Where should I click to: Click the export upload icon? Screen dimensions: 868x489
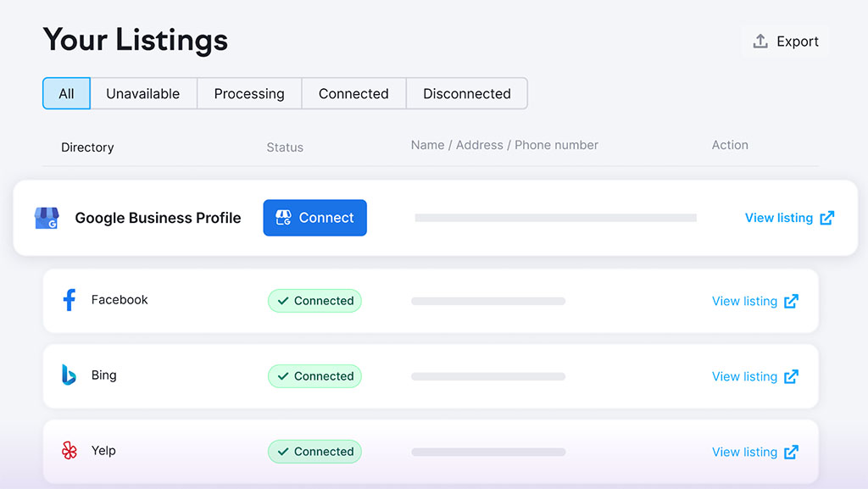[x=760, y=41]
